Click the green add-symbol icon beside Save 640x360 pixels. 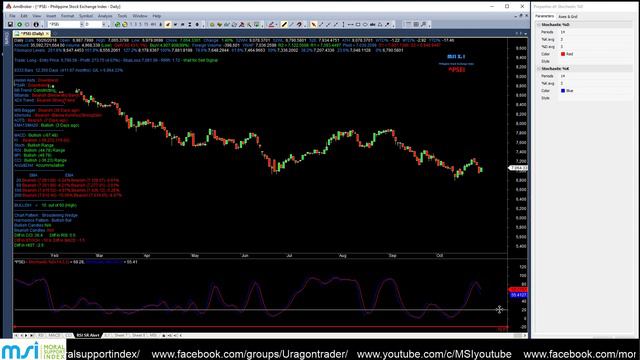pos(19,24)
